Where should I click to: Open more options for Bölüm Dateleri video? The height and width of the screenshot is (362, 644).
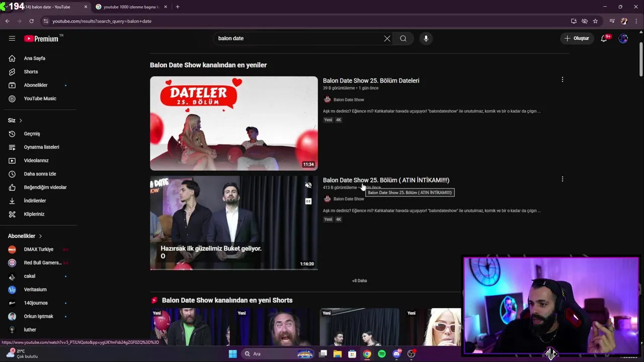[x=562, y=79]
